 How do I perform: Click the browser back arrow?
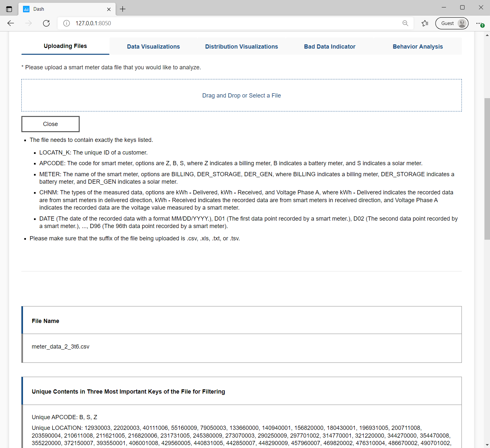pos(11,23)
